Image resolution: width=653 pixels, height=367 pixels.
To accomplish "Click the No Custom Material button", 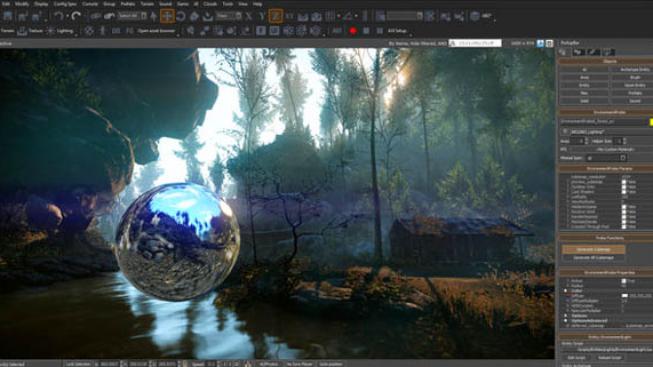I will click(x=616, y=149).
